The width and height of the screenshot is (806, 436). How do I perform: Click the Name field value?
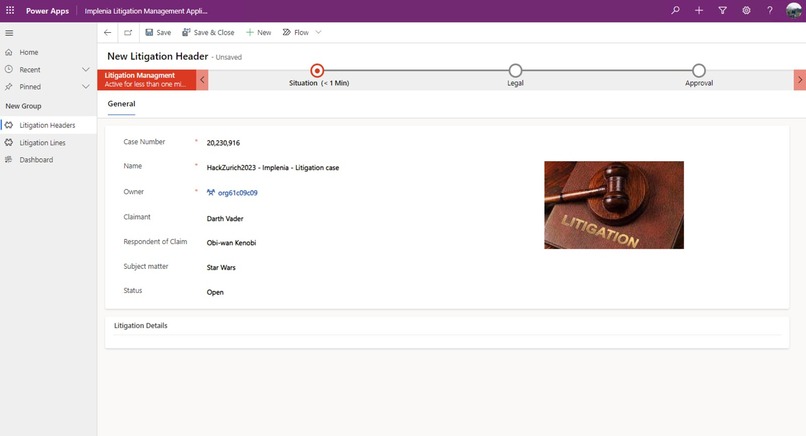pos(273,168)
